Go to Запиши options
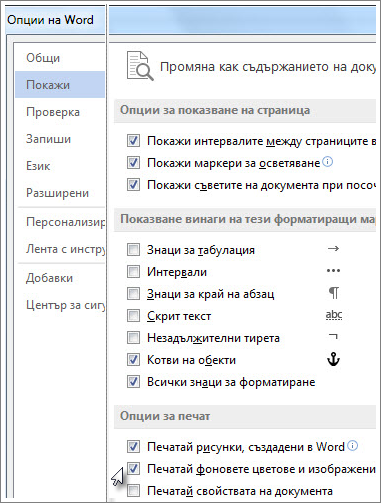The height and width of the screenshot is (503, 381). [x=48, y=139]
